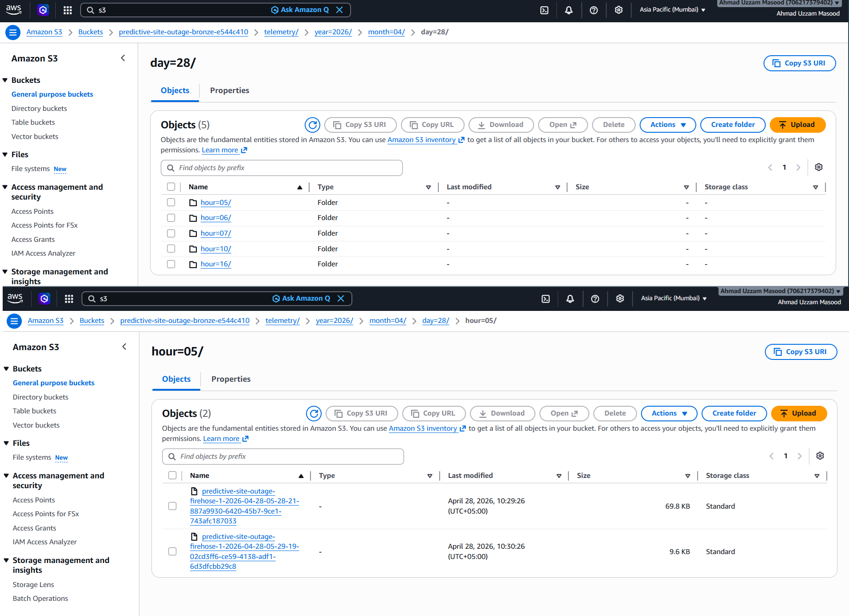The width and height of the screenshot is (849, 616).
Task: Select checkbox for hour=05/ folder row
Action: [x=171, y=202]
